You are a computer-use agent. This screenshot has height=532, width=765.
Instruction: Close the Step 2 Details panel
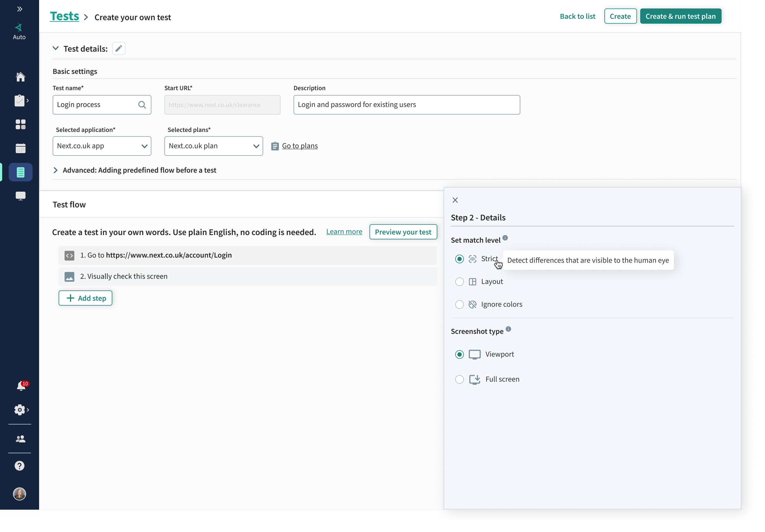455,200
